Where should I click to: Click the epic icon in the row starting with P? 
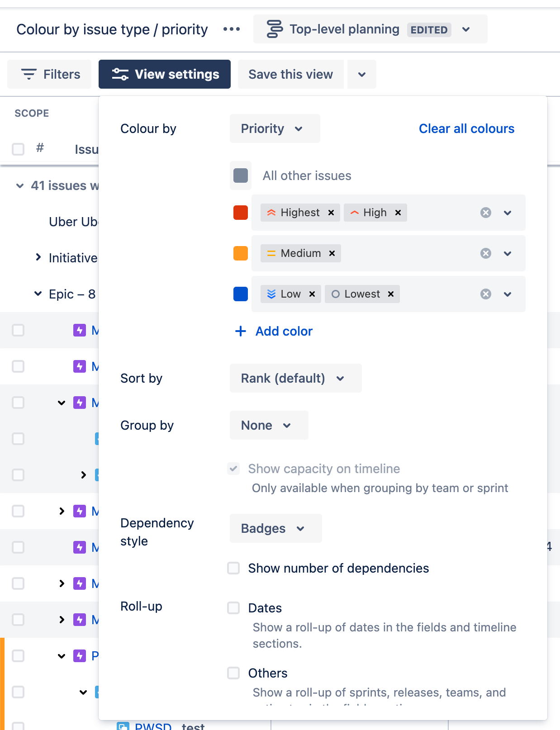tap(80, 656)
